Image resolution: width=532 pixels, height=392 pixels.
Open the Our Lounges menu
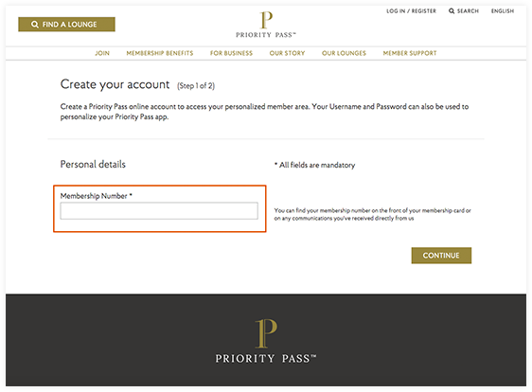344,53
